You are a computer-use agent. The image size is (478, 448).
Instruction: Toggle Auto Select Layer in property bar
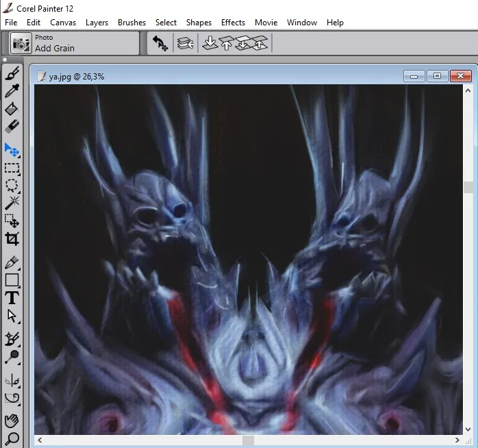click(186, 43)
